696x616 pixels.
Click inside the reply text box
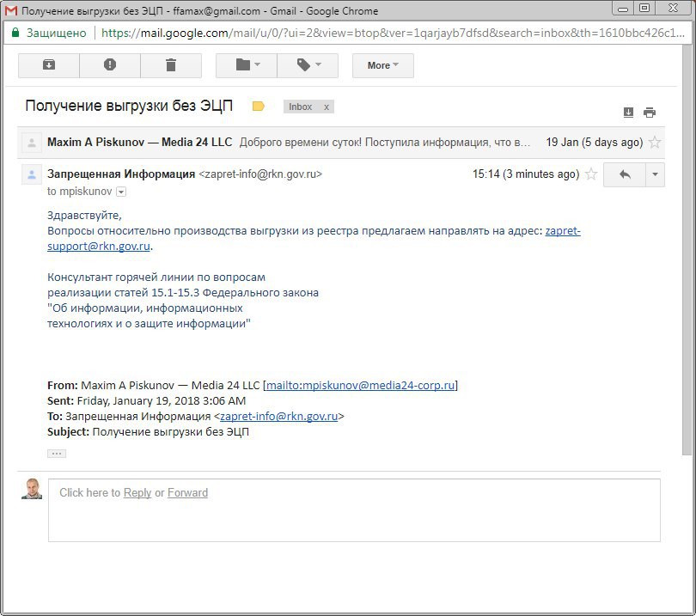click(354, 510)
